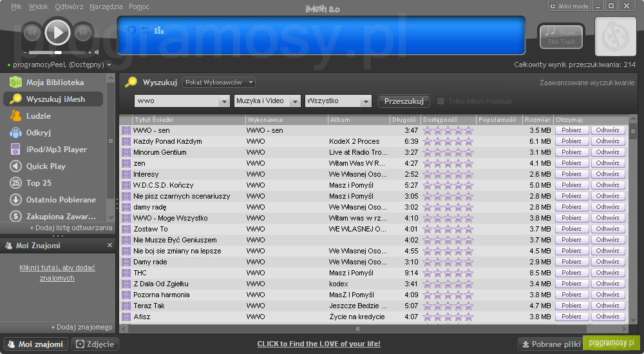Click the results horizontal scrollbar
The height and width of the screenshot is (354, 644).
357,329
